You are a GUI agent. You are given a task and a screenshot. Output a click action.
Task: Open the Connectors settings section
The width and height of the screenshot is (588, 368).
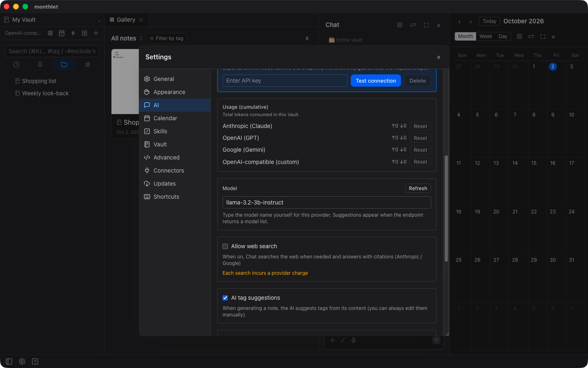click(175, 171)
